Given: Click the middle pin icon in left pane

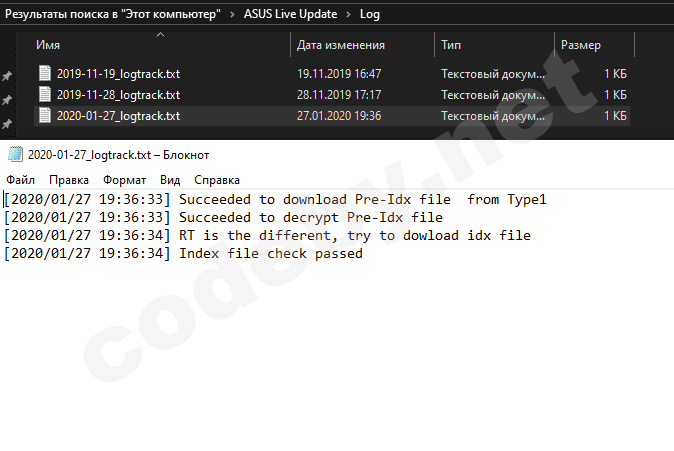Looking at the screenshot, I should point(7,100).
